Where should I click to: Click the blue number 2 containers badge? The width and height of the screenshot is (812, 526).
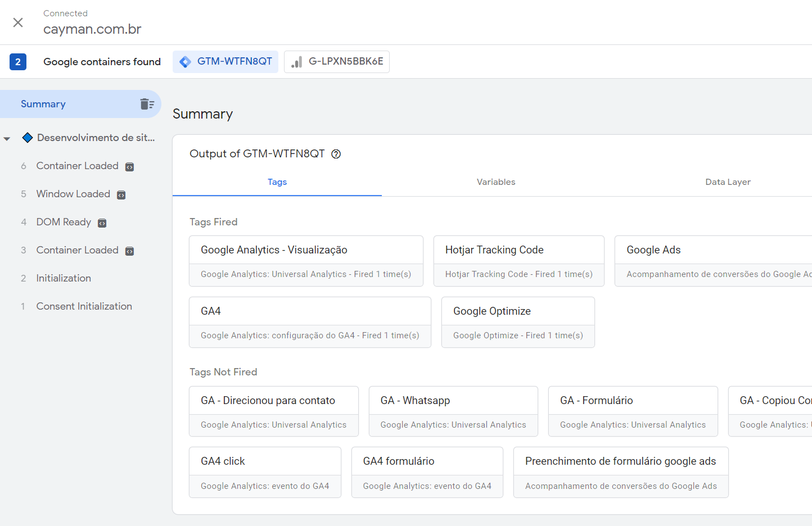coord(18,62)
